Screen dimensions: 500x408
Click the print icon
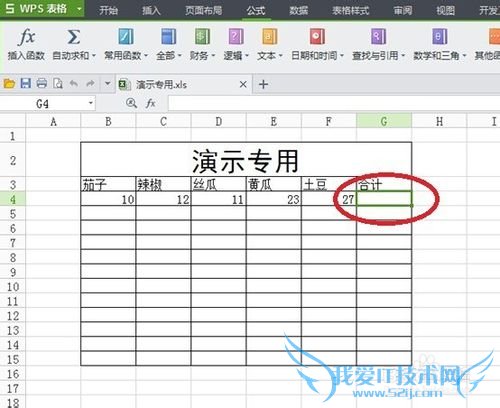42,83
